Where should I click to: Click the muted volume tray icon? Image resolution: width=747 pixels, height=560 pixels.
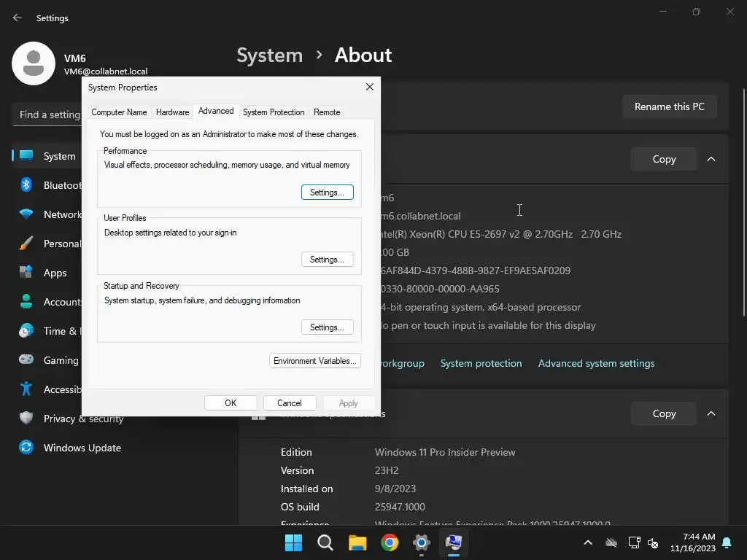click(653, 542)
